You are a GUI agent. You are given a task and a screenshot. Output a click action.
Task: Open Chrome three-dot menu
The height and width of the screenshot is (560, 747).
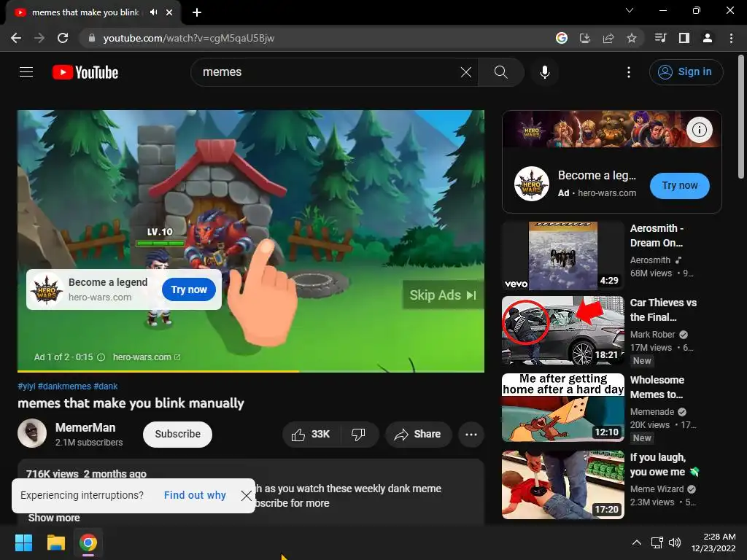click(731, 38)
